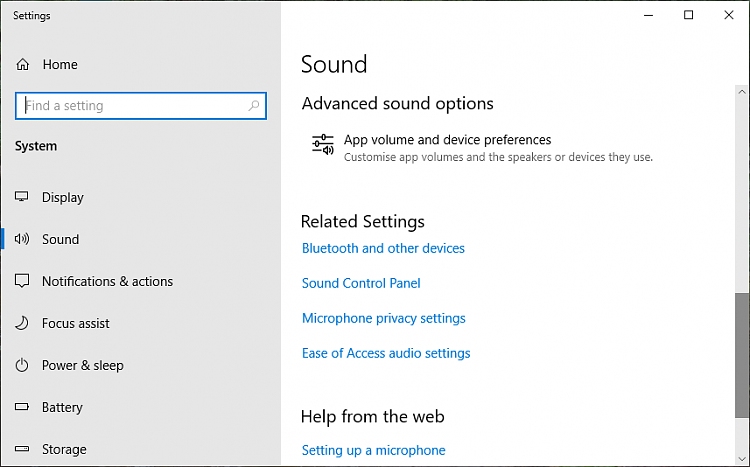Click the Sound speaker icon
Viewport: 750px width, 467px height.
point(22,240)
